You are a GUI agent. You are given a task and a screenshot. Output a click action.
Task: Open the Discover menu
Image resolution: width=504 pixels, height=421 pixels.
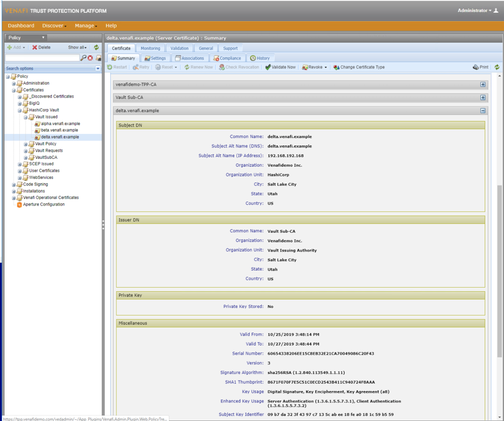[x=54, y=26]
